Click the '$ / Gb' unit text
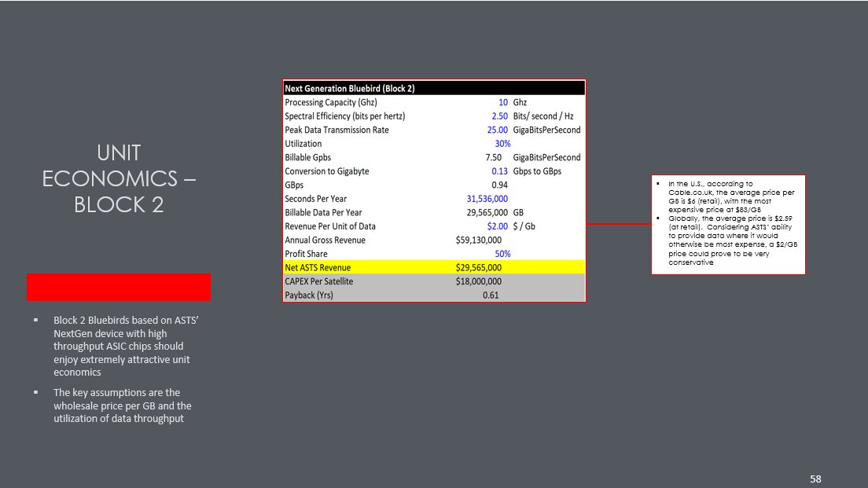 click(x=524, y=226)
